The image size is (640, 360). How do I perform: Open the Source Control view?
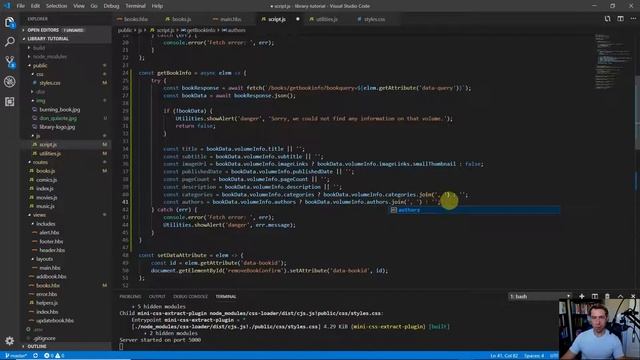pyautogui.click(x=9, y=62)
